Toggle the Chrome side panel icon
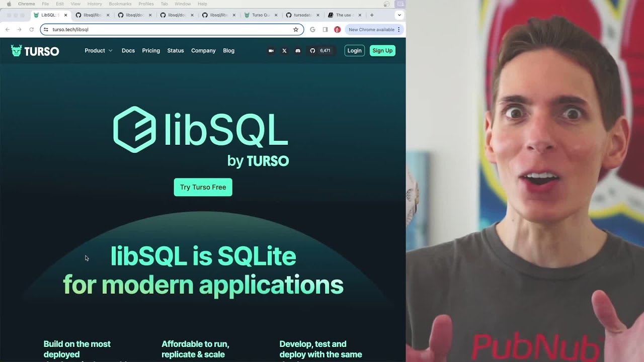 coord(325,30)
